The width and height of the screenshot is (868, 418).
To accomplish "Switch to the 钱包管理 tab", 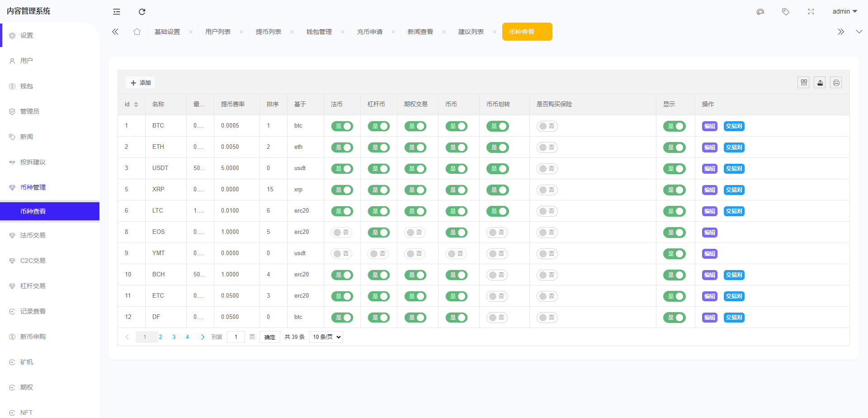I will pyautogui.click(x=319, y=32).
